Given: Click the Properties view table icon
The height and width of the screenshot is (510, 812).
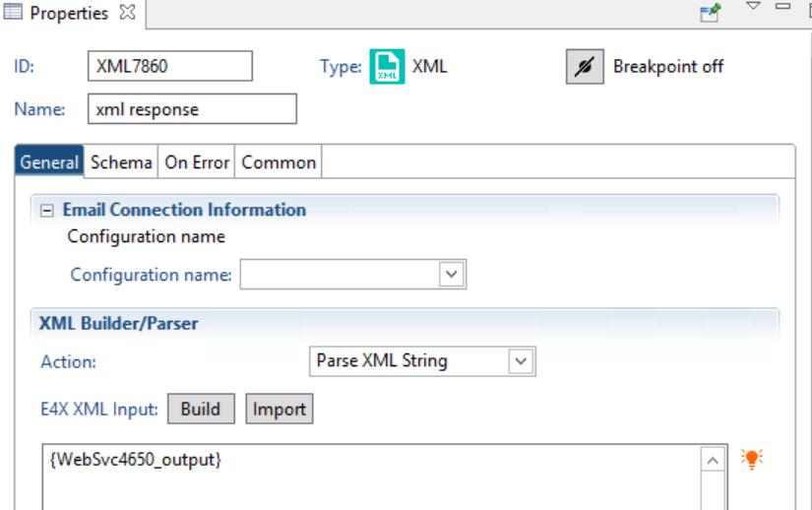Looking at the screenshot, I should click(x=13, y=12).
